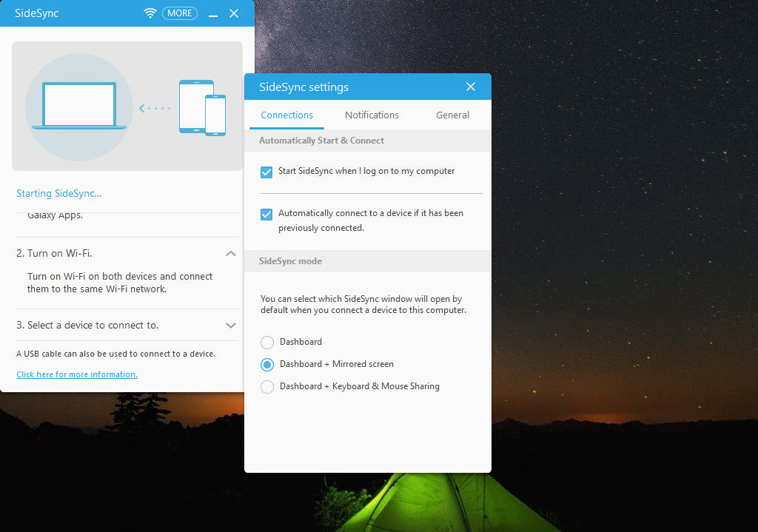Expand Select a device to connect step
This screenshot has height=532, width=758.
point(231,326)
